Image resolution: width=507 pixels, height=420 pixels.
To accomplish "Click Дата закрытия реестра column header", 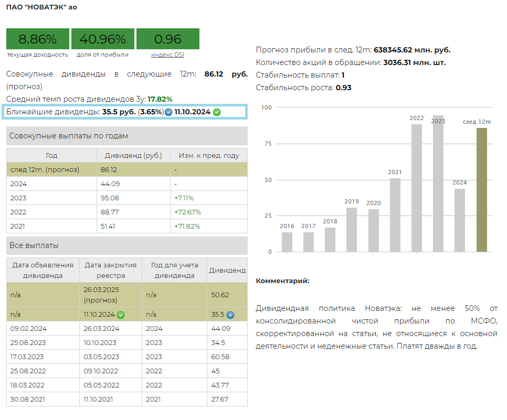I will coord(111,270).
